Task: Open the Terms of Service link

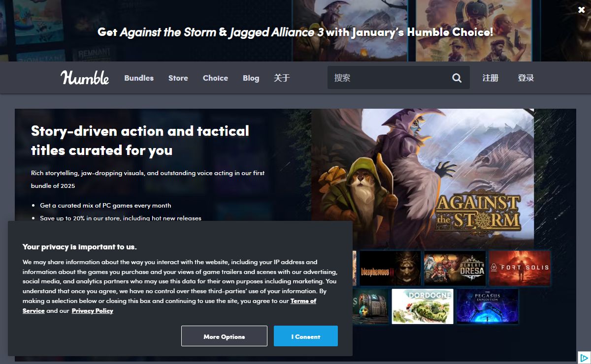Action: 169,305
